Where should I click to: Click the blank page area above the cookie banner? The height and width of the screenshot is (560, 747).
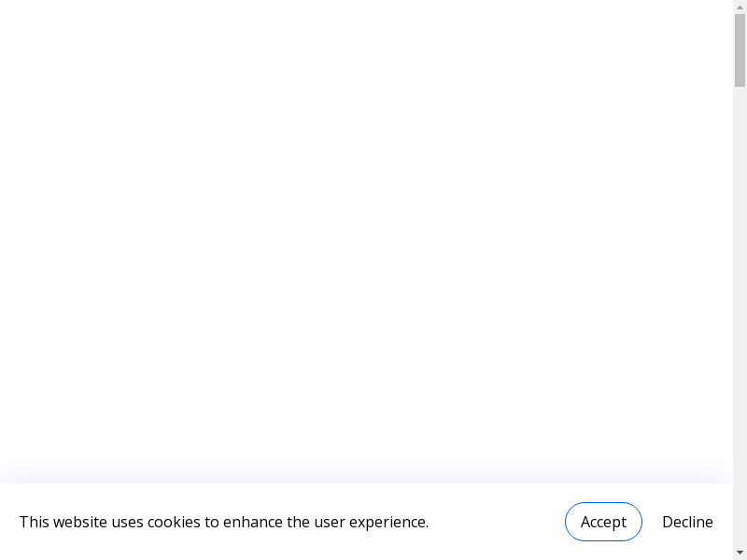point(364,233)
